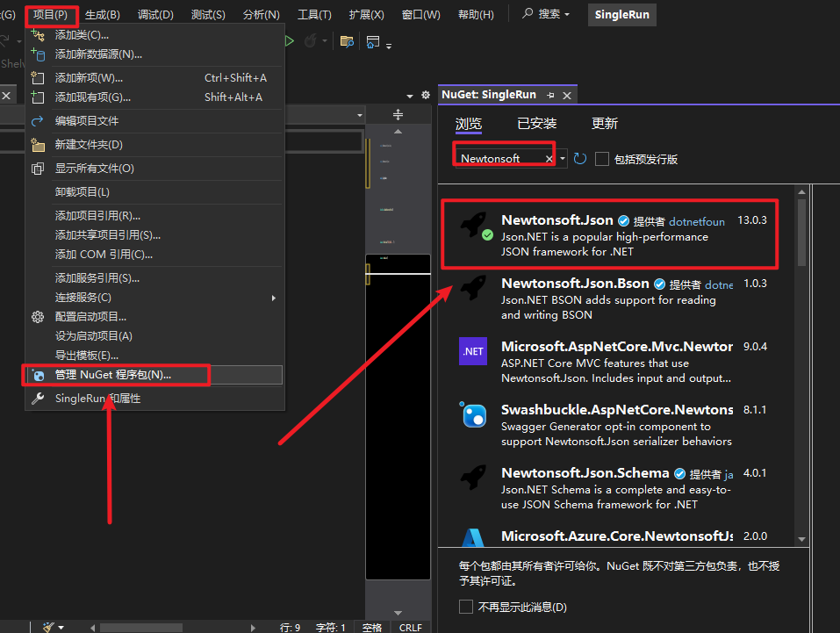Click the dotnetfoun author link for Newtonsoft.Json
840x633 pixels.
696,221
